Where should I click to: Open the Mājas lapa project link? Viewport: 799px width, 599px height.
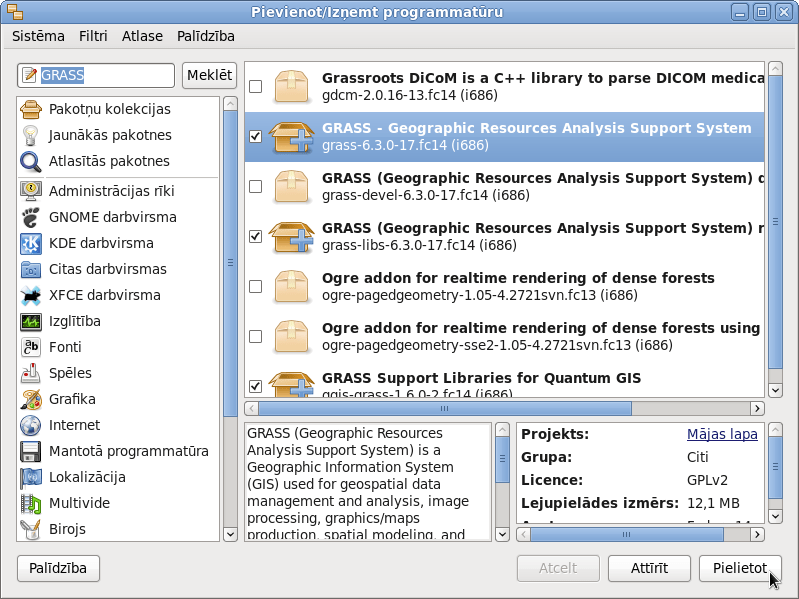coord(722,434)
